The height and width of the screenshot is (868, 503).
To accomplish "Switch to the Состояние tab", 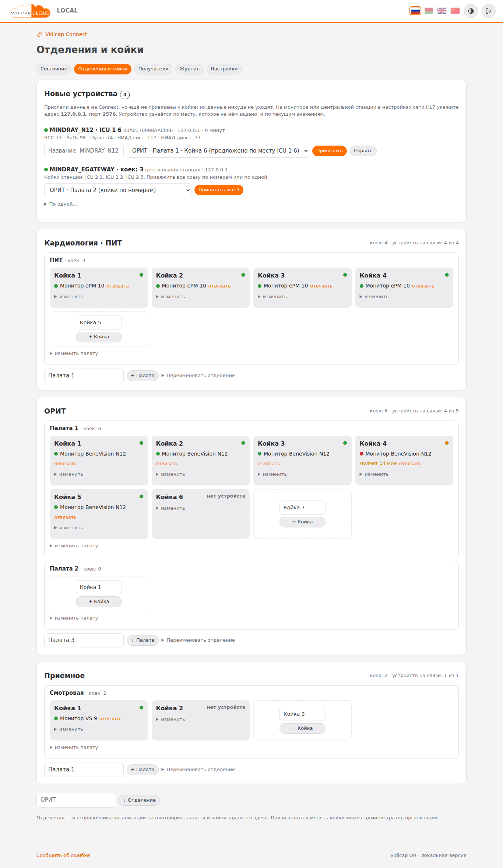I will (54, 69).
